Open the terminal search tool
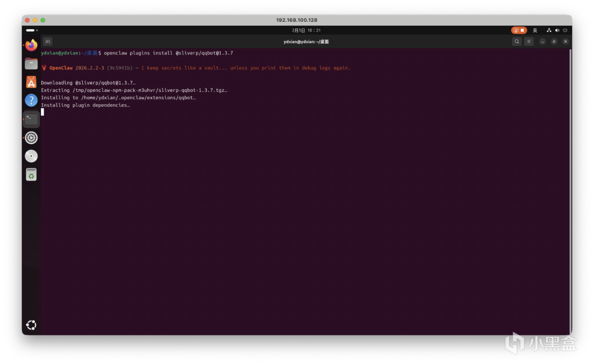Viewport: 594px width, 364px height. point(517,42)
